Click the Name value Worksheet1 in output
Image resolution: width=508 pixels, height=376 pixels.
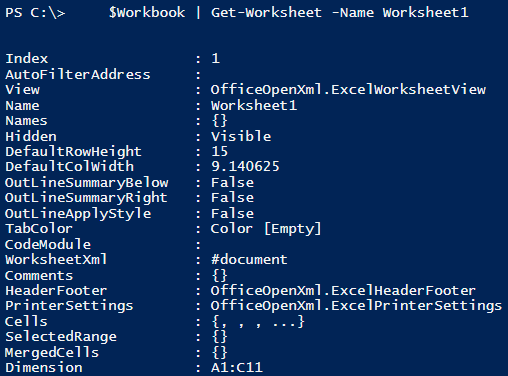(x=254, y=105)
